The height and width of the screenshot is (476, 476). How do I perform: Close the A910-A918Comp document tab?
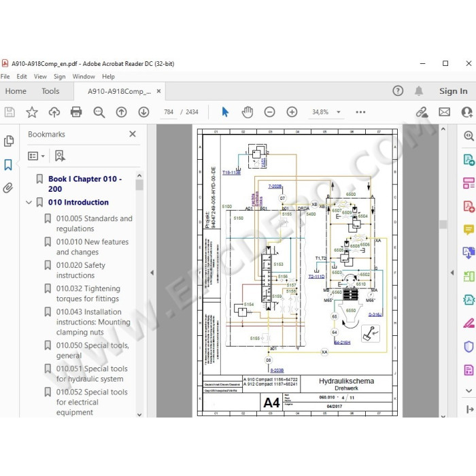point(158,91)
